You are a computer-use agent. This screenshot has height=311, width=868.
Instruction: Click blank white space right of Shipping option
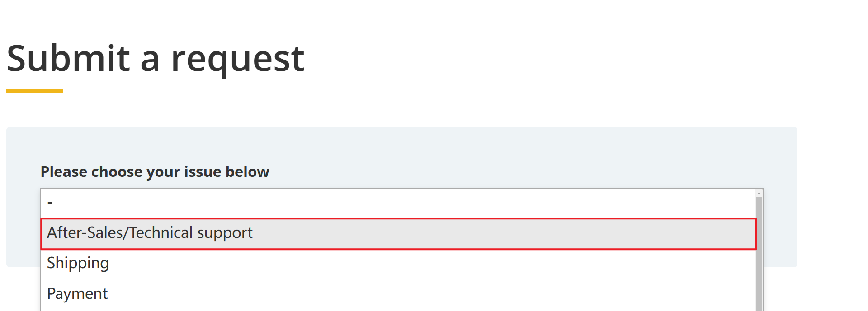(407, 263)
